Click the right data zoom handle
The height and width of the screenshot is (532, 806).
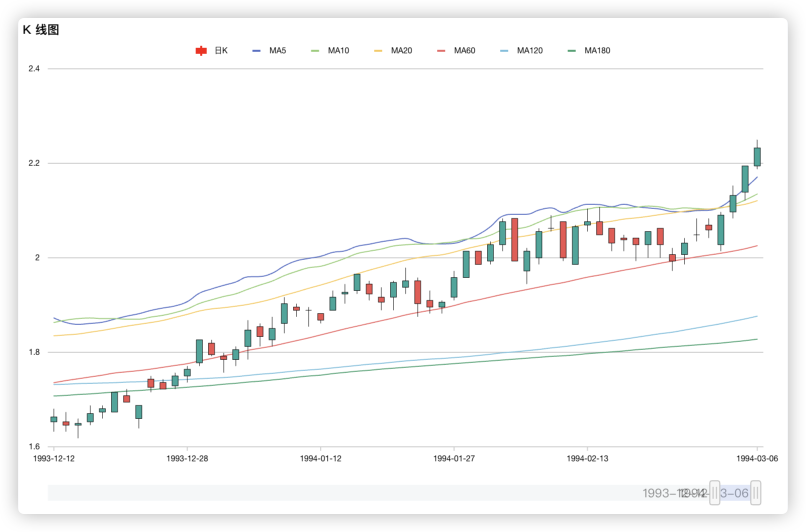755,493
